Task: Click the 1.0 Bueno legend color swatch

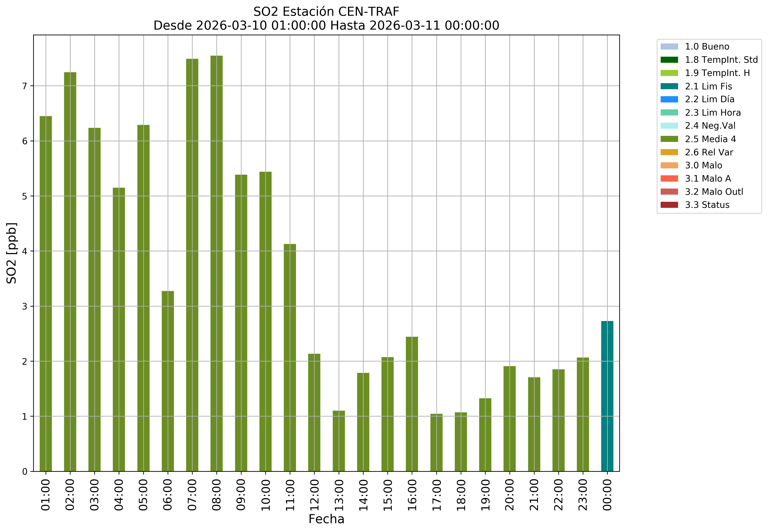Action: coord(669,47)
